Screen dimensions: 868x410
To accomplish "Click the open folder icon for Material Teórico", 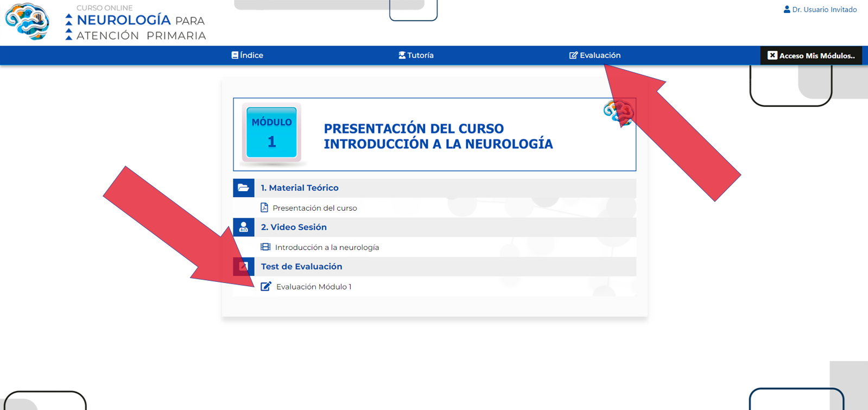I will 243,188.
